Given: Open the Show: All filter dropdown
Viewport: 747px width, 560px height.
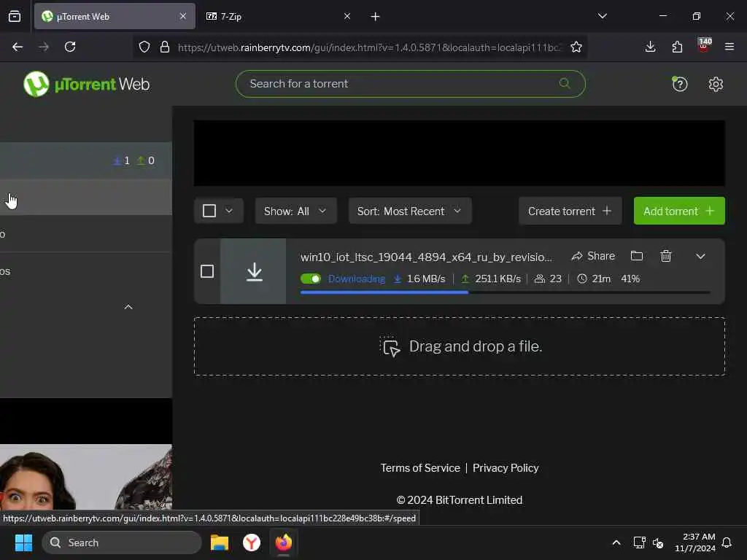Looking at the screenshot, I should tap(296, 211).
